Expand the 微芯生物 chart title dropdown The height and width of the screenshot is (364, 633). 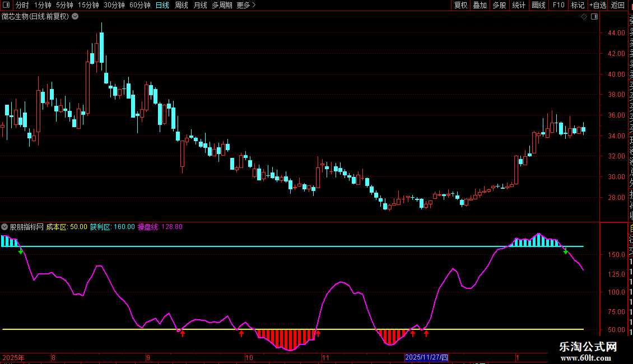pos(75,17)
